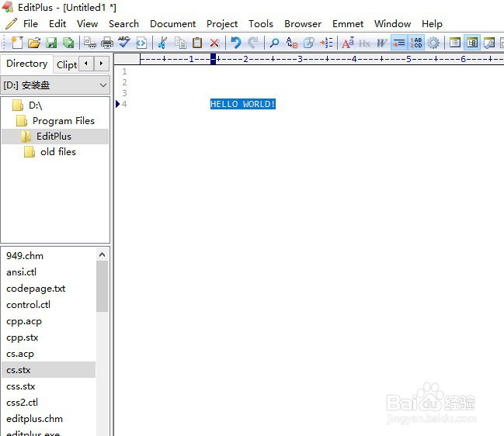Select the old files folder
Image resolution: width=504 pixels, height=436 pixels.
point(58,151)
